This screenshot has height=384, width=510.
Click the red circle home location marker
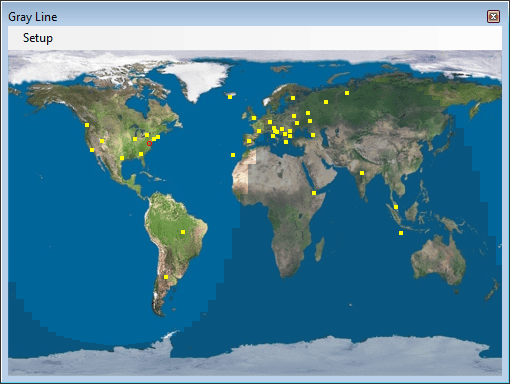click(149, 143)
